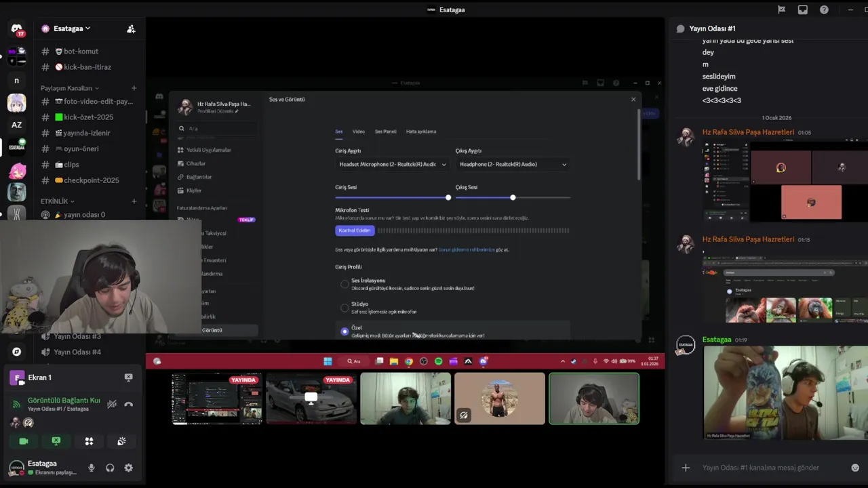
Task: Open Chrome in the streamed taskbar
Action: point(409,361)
